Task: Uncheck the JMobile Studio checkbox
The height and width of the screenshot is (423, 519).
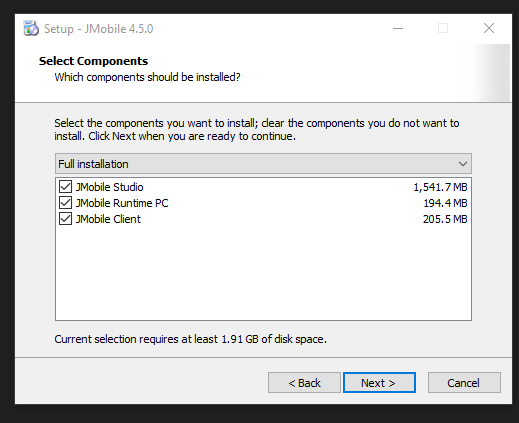Action: [65, 187]
